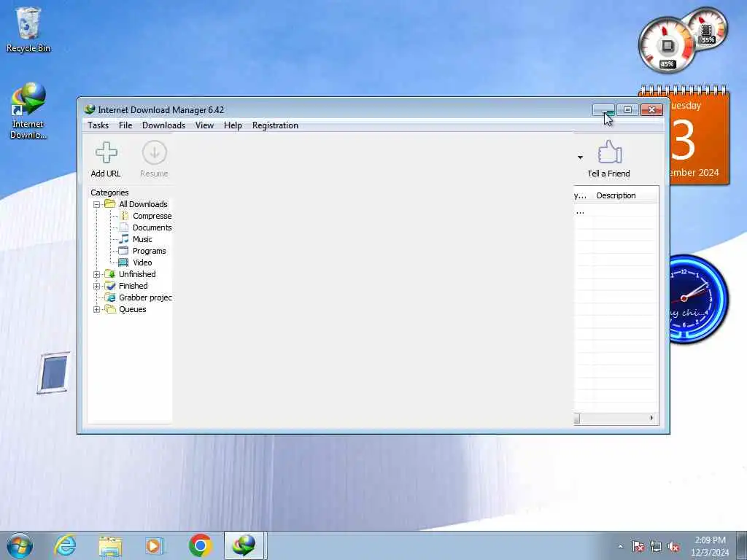Image resolution: width=747 pixels, height=560 pixels.
Task: Open Windows Media Player from taskbar
Action: (x=154, y=545)
